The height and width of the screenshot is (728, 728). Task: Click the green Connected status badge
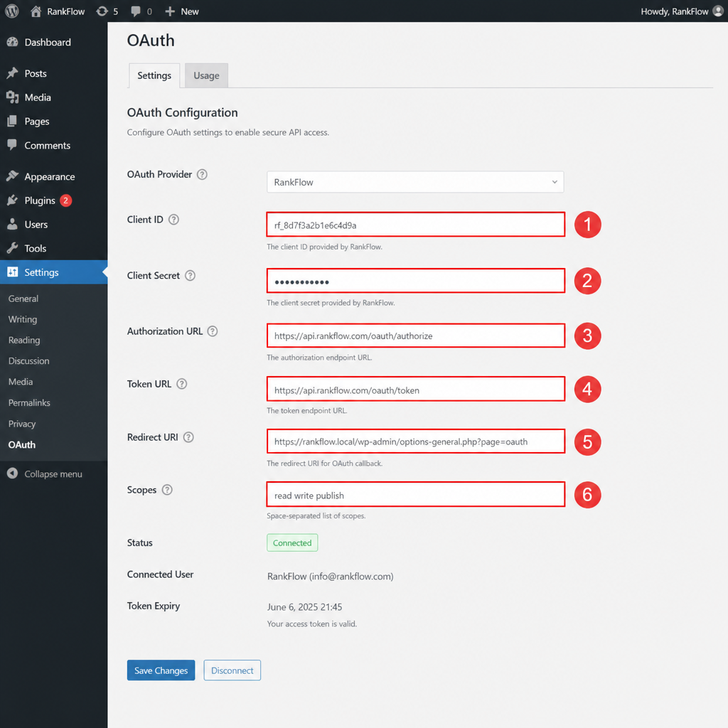(292, 542)
